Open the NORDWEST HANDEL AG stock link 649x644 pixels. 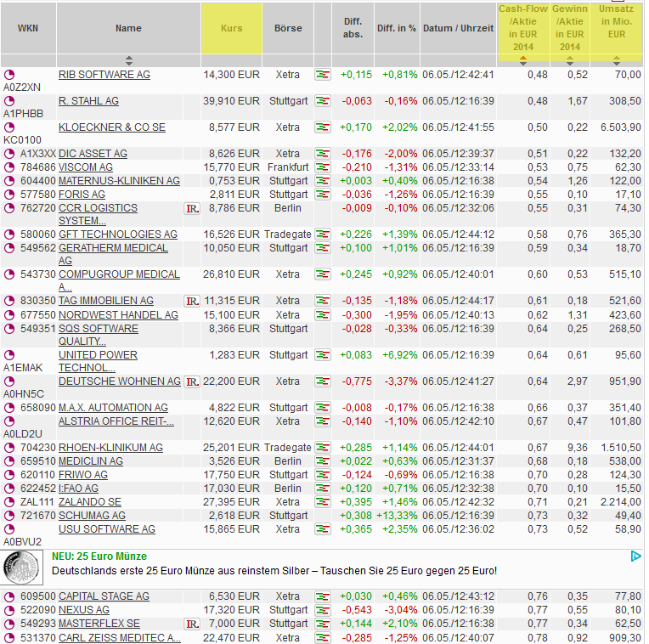(x=118, y=315)
